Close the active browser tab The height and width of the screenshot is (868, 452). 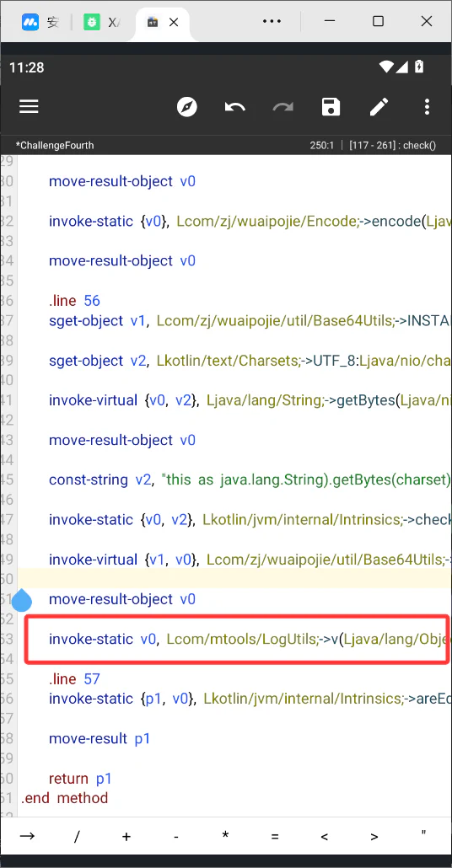pyautogui.click(x=174, y=22)
